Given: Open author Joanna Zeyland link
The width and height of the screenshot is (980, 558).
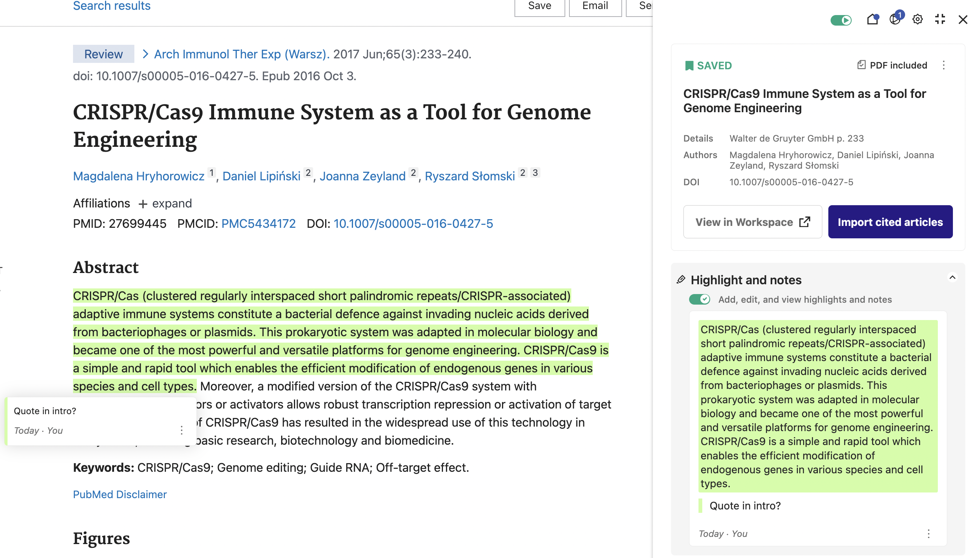Looking at the screenshot, I should pos(362,176).
